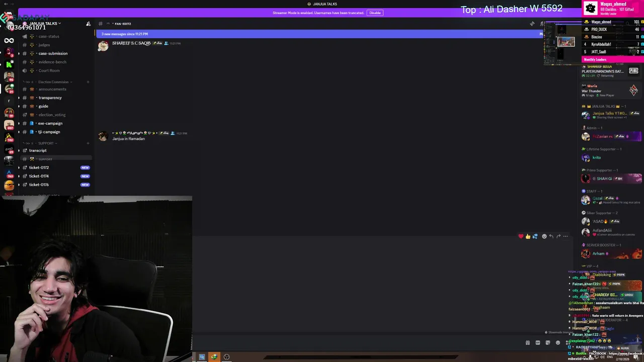Click SHAREEF S.C SAQIB's avatar in chat
Viewport: 644px width, 362px height.
103,46
